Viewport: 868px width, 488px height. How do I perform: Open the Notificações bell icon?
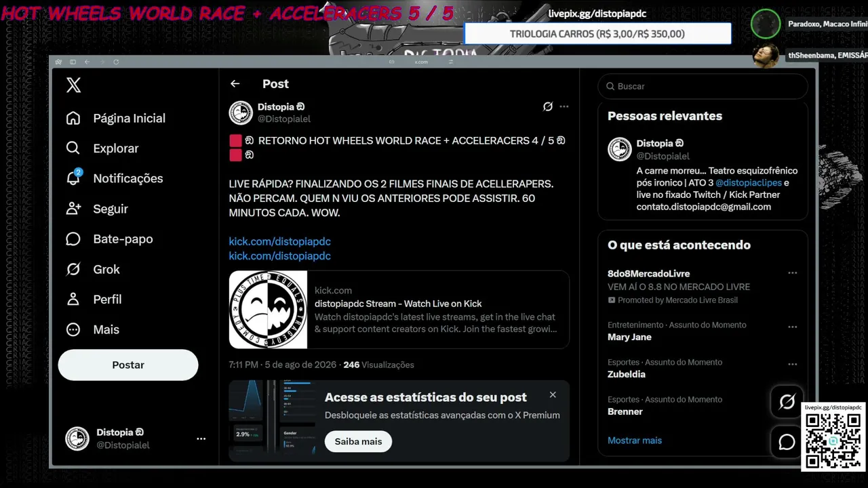click(73, 178)
